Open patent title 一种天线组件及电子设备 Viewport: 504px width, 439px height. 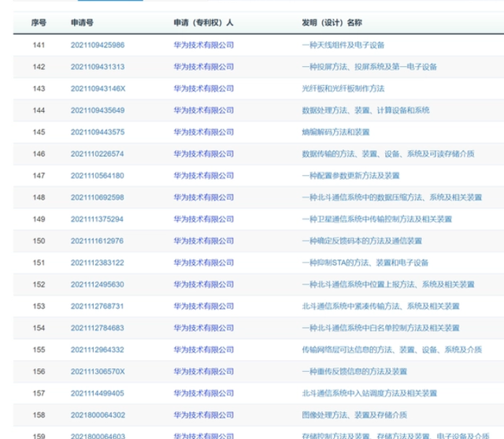click(343, 45)
